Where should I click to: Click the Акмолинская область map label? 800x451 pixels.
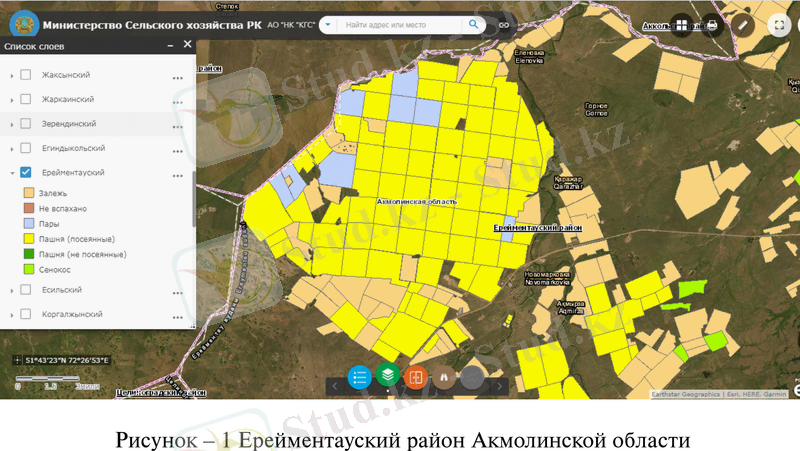[417, 202]
